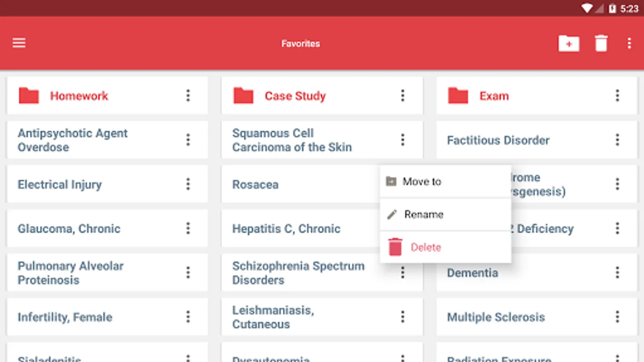This screenshot has width=644, height=362.
Task: Choose Move to from the context menu
Action: 422,182
